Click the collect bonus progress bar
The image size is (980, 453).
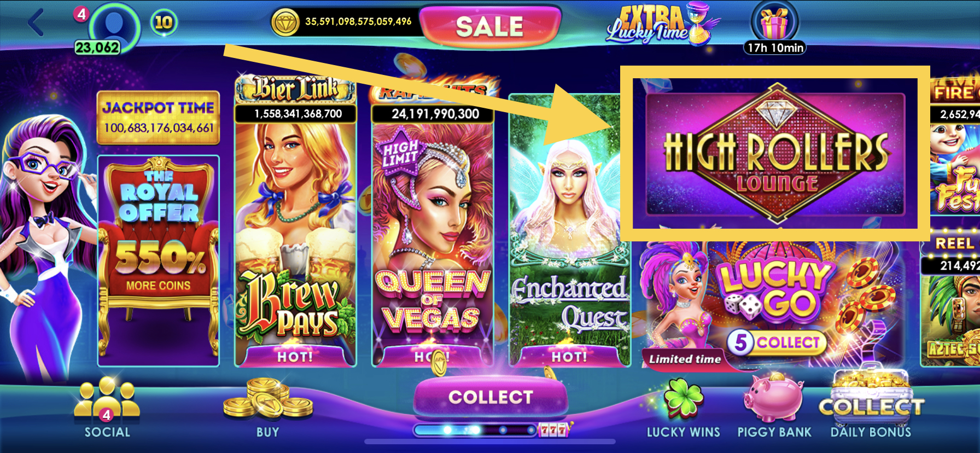pos(475,430)
